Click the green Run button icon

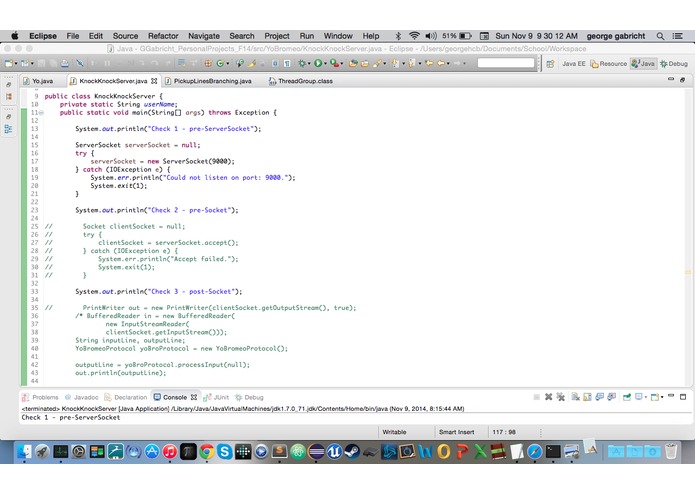[x=318, y=63]
